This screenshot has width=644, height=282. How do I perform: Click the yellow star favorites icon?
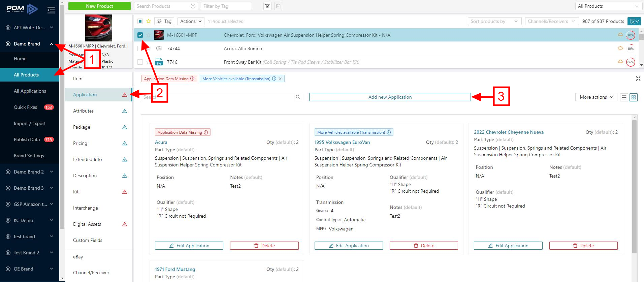[x=149, y=21]
